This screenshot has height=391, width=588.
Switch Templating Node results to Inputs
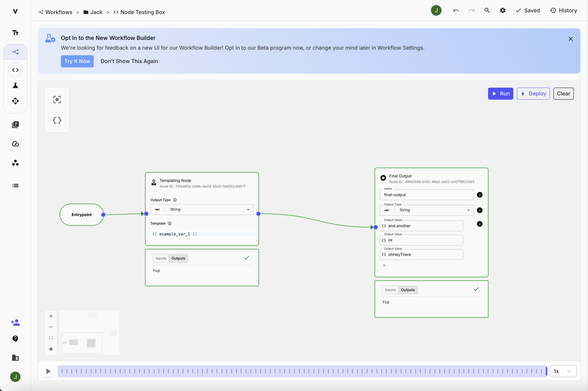pyautogui.click(x=161, y=258)
